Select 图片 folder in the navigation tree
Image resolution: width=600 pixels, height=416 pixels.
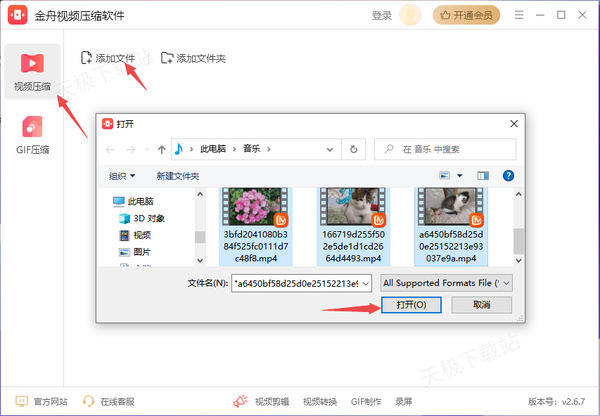tap(135, 252)
